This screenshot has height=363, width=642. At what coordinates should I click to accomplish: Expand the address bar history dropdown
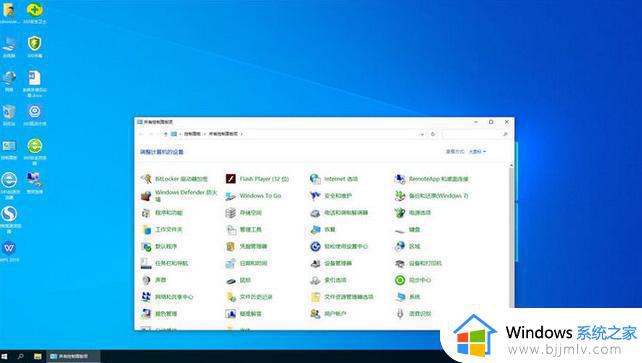click(x=422, y=134)
